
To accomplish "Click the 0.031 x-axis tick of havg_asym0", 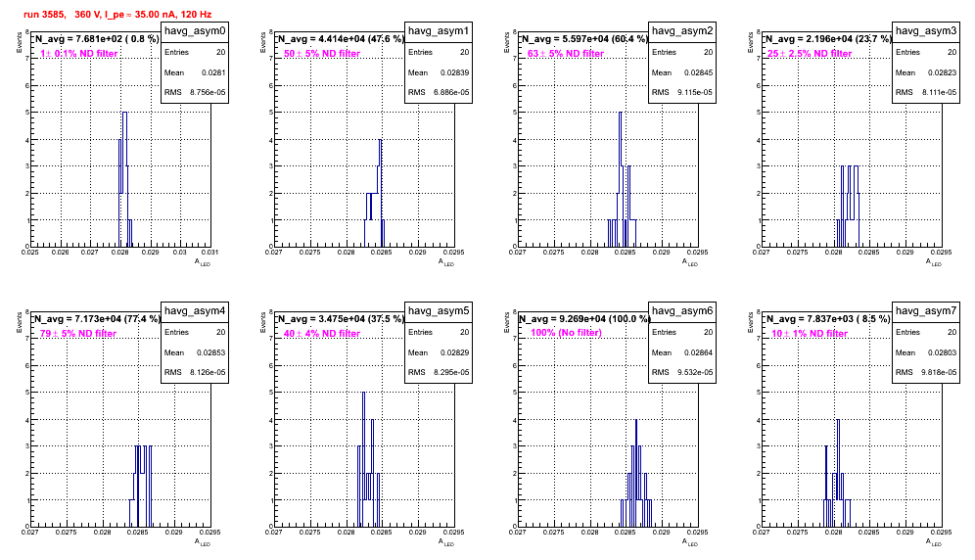I will click(x=210, y=252).
